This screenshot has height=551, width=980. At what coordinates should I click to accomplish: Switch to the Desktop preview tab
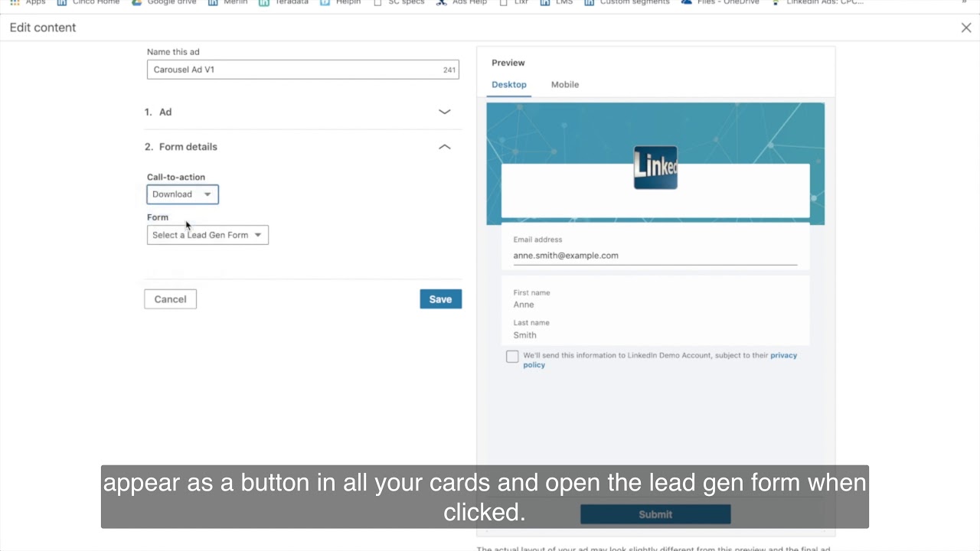point(509,85)
